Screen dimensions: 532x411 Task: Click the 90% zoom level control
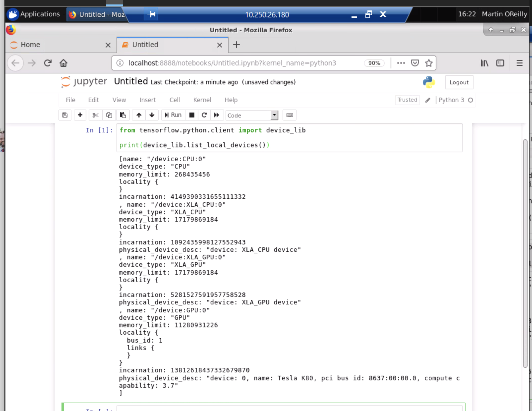coord(374,63)
